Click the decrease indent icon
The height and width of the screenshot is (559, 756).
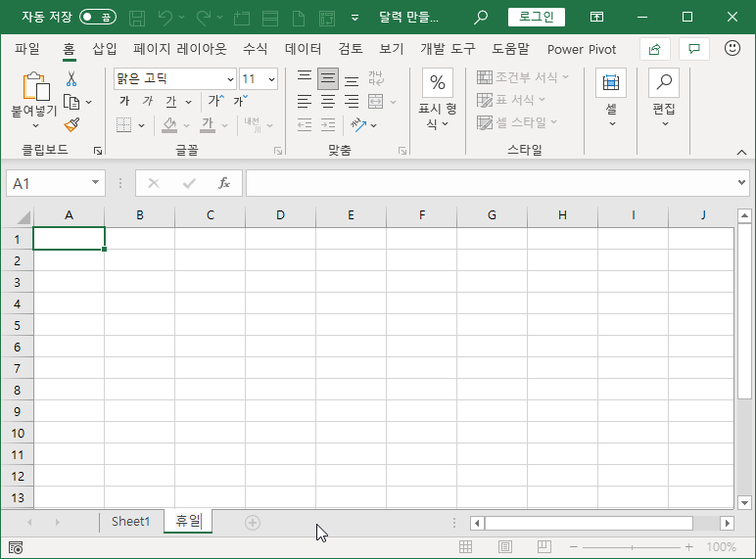pos(305,124)
